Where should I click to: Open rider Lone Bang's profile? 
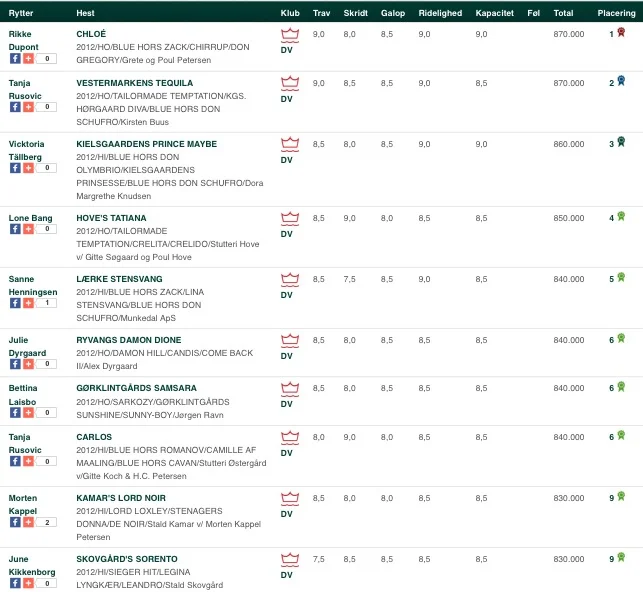click(30, 218)
